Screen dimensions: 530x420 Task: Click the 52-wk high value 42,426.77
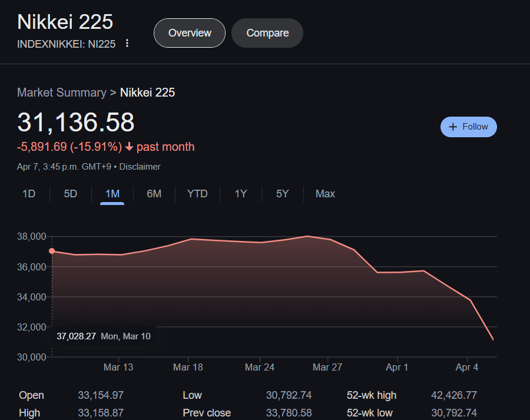pyautogui.click(x=454, y=395)
